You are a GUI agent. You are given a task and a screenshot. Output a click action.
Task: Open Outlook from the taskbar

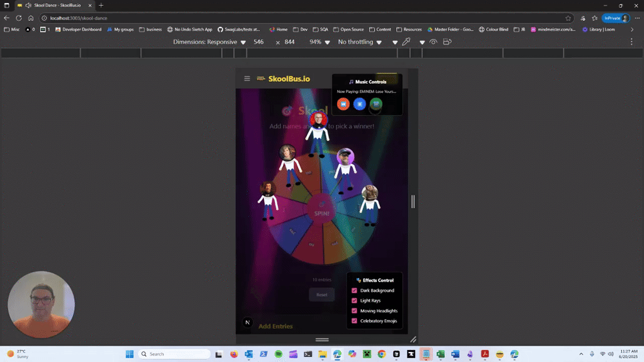tap(249, 354)
